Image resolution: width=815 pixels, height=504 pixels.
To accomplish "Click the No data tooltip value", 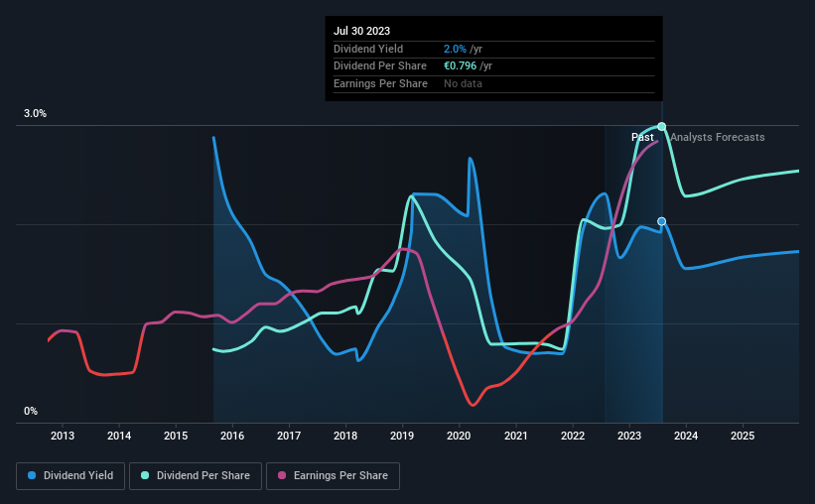I will point(463,83).
